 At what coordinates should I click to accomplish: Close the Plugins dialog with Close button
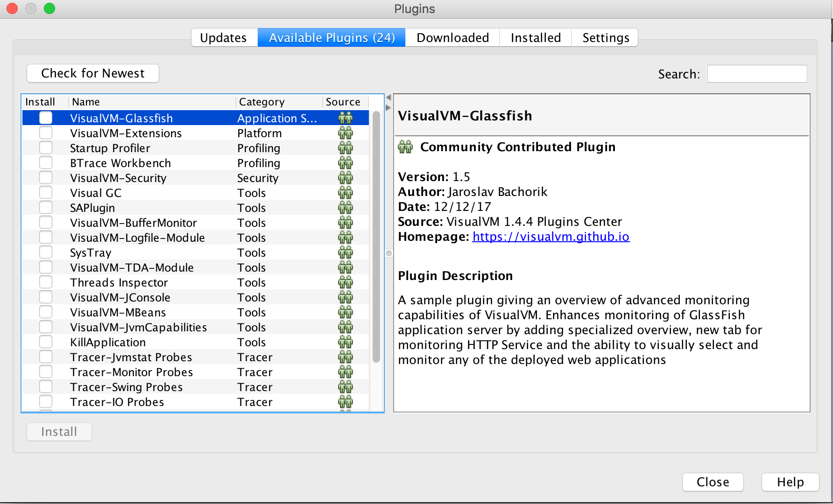713,482
